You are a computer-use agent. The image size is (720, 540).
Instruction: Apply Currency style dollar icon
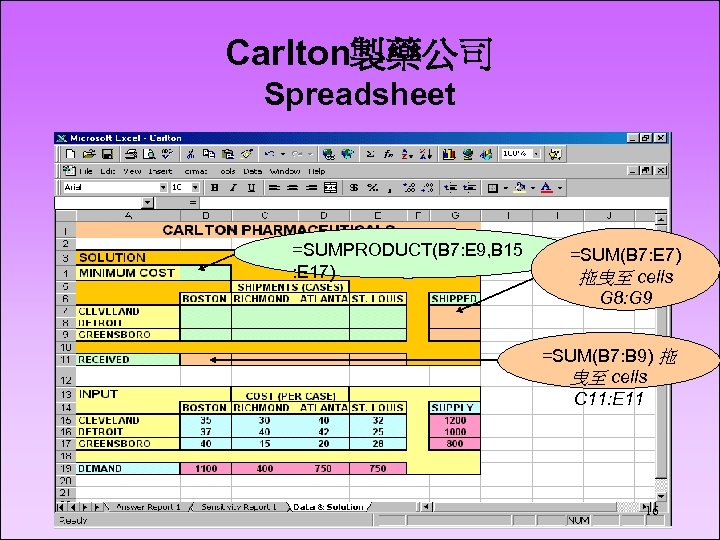(x=354, y=187)
